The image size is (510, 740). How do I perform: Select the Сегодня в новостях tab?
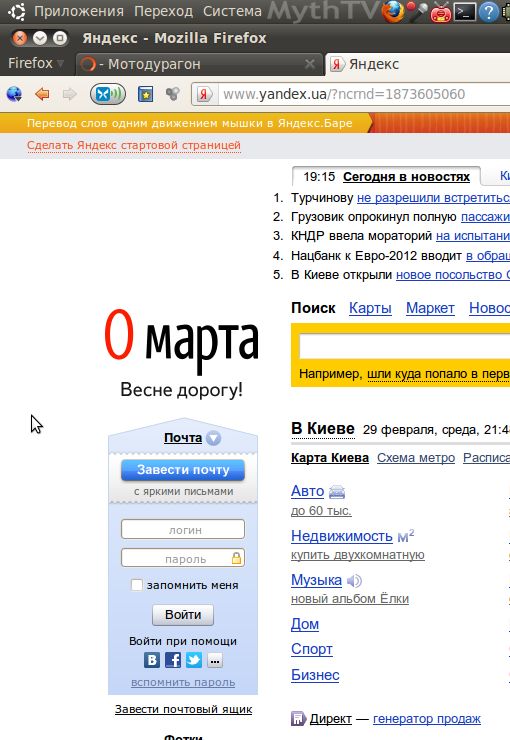(x=406, y=177)
